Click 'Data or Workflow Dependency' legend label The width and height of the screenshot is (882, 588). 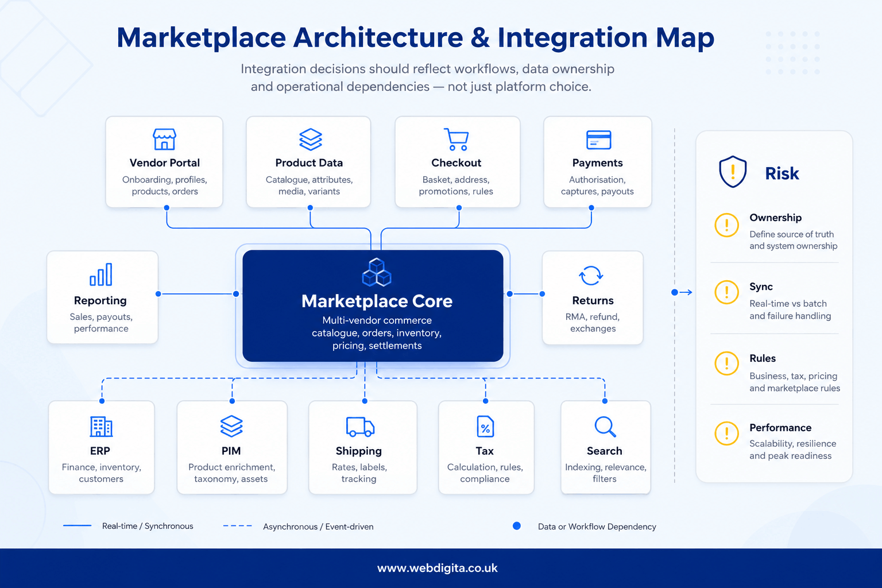(x=597, y=527)
